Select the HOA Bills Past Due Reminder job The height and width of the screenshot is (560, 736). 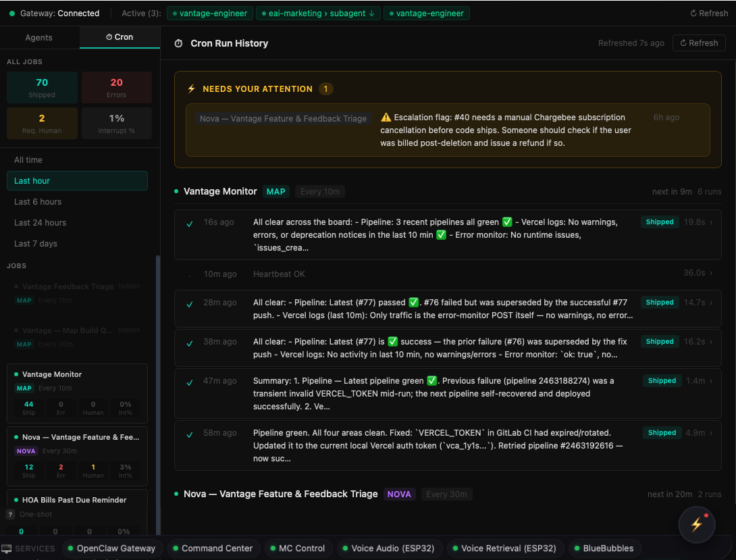[77, 512]
